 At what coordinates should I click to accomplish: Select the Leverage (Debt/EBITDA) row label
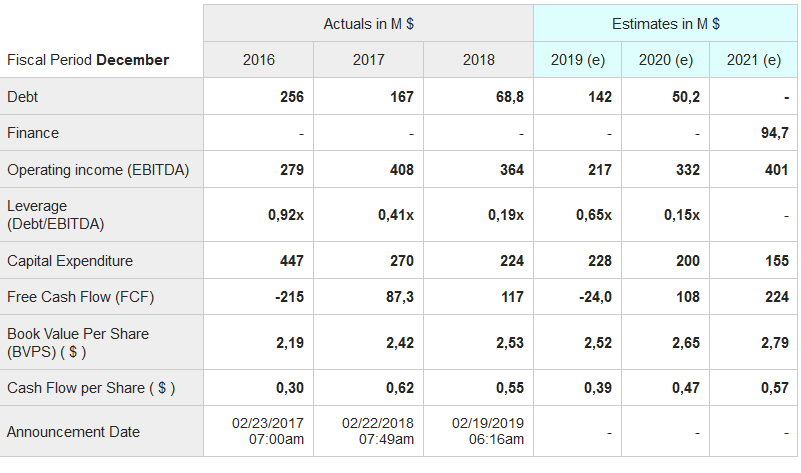click(55, 215)
